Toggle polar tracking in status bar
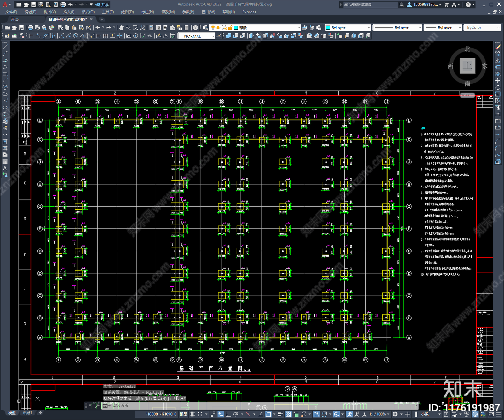Viewport: 504px width, 420px height. pos(235,414)
